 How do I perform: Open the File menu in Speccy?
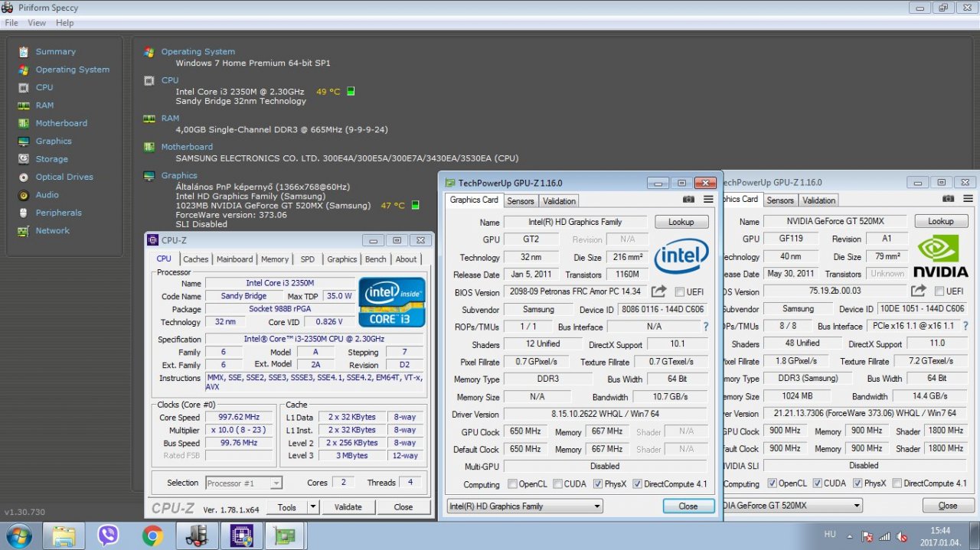11,23
